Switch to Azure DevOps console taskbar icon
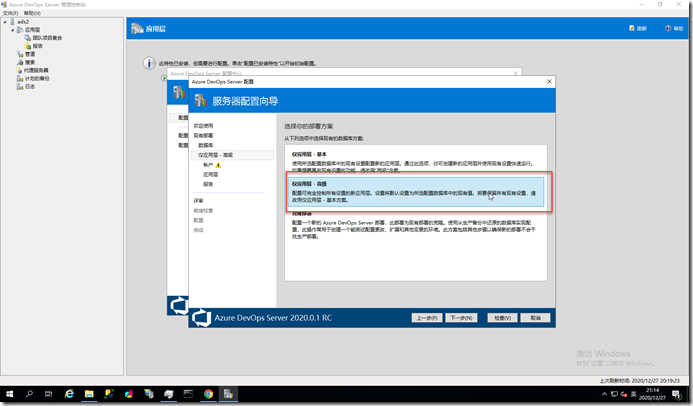 coord(228,394)
